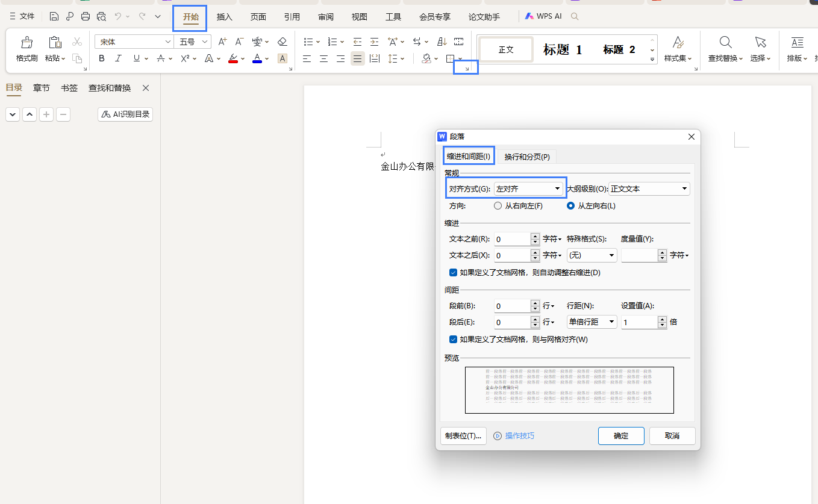Screen dimensions: 818x504
Task: Click the Tabs (制表位) button
Action: click(x=464, y=436)
